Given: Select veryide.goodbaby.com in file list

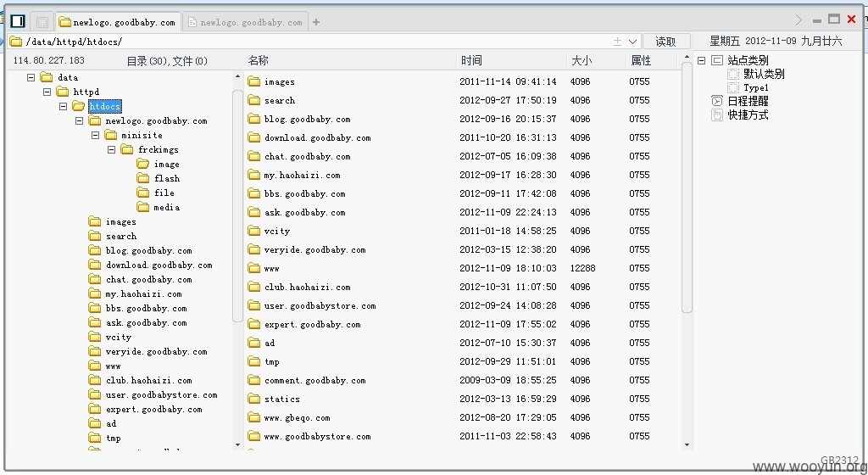Looking at the screenshot, I should coord(315,249).
